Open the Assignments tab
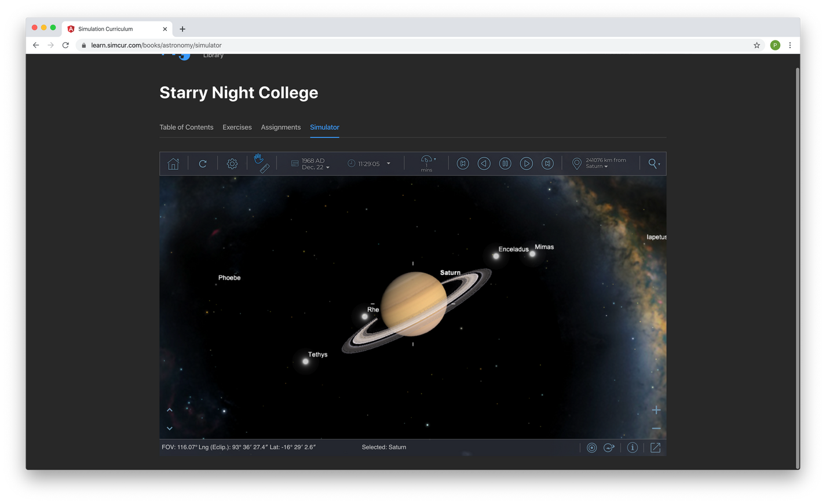 pos(281,127)
